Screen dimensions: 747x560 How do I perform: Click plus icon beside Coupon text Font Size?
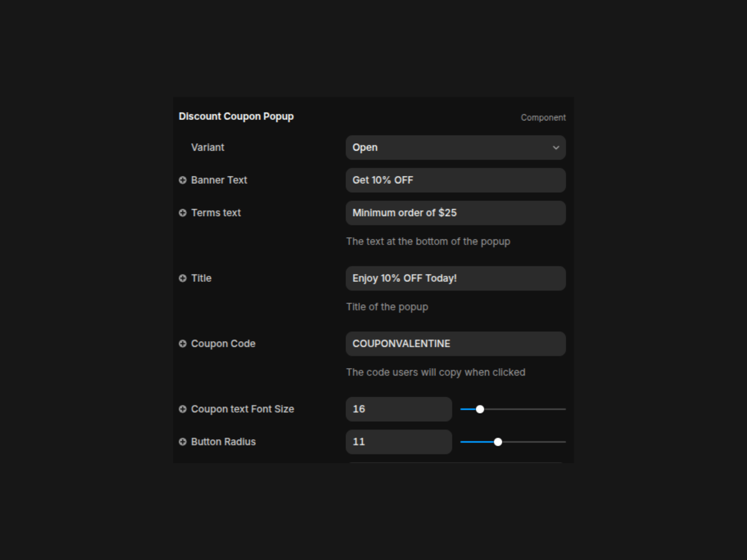(183, 409)
